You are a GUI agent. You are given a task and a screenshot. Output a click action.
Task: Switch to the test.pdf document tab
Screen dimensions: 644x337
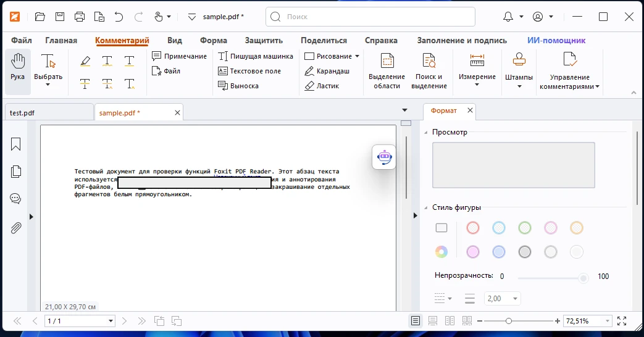(49, 112)
